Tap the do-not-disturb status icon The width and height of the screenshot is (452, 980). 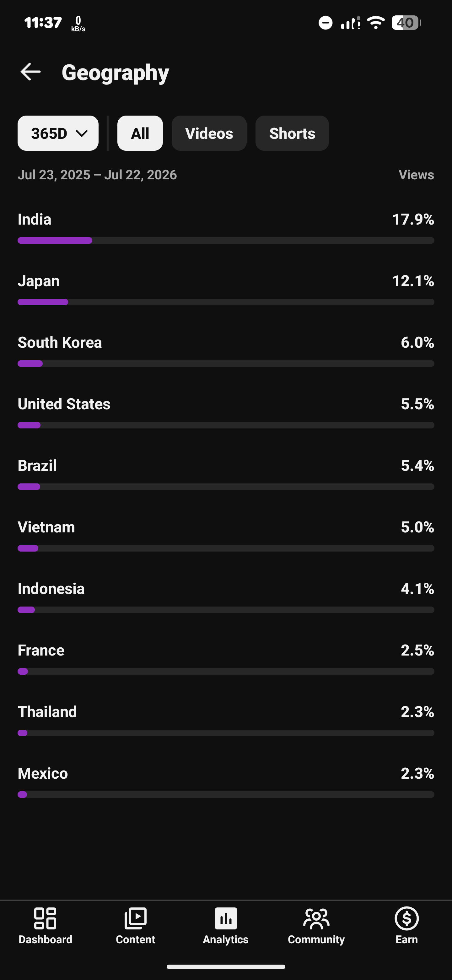point(326,23)
